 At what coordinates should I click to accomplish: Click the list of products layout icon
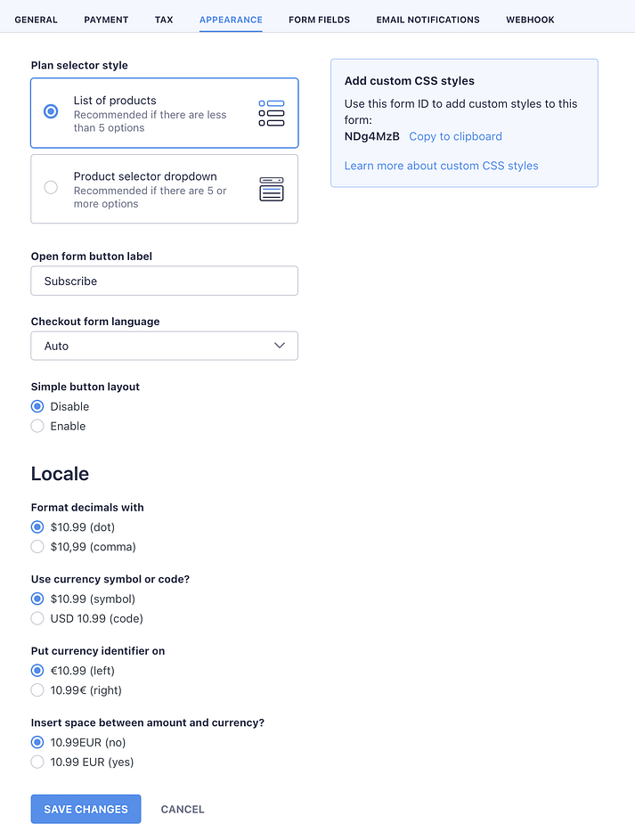click(x=271, y=113)
